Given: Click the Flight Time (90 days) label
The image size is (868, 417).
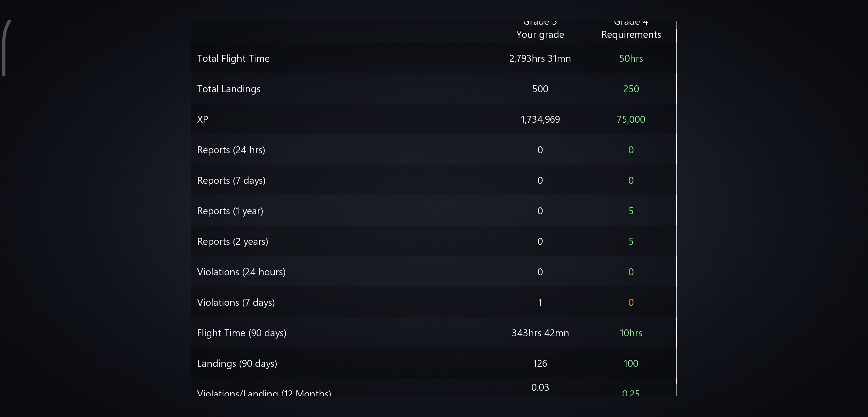Looking at the screenshot, I should 242,333.
